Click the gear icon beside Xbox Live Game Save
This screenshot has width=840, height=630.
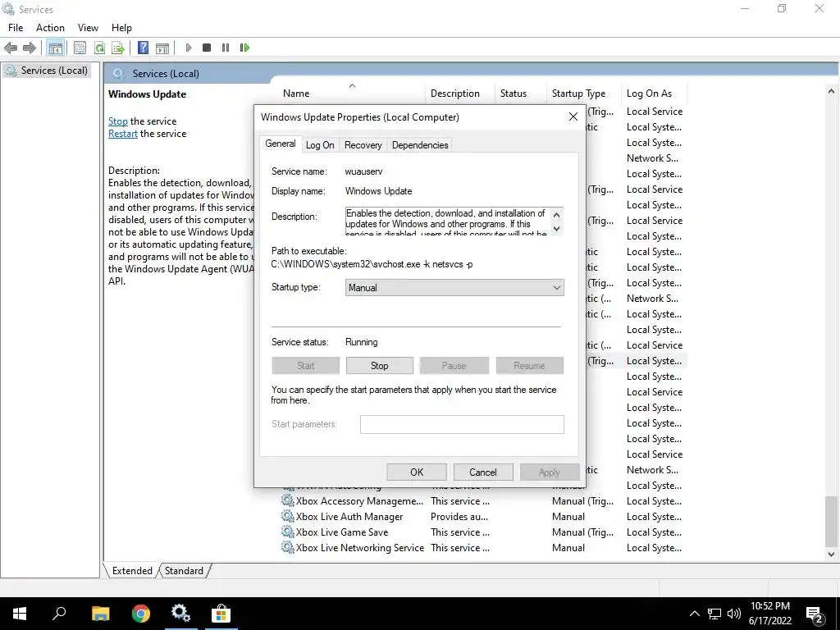288,532
